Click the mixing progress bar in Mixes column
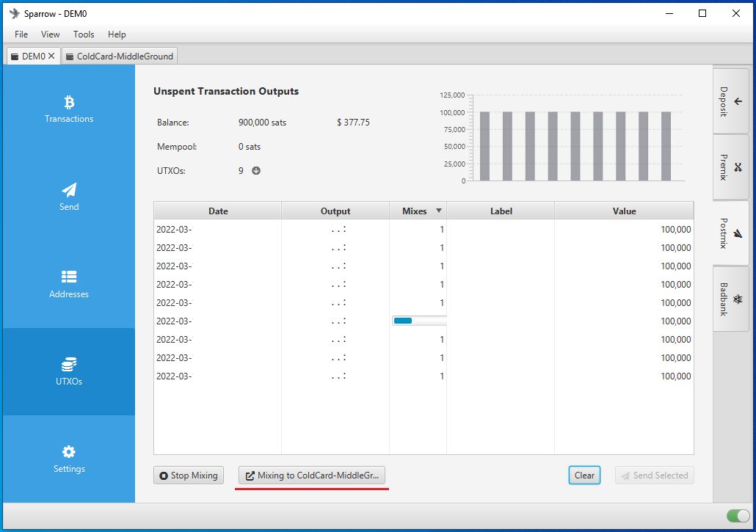The image size is (756, 532). [419, 321]
